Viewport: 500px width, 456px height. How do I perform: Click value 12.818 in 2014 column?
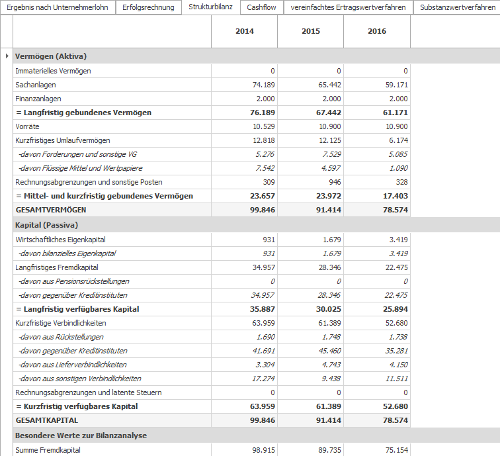point(263,140)
